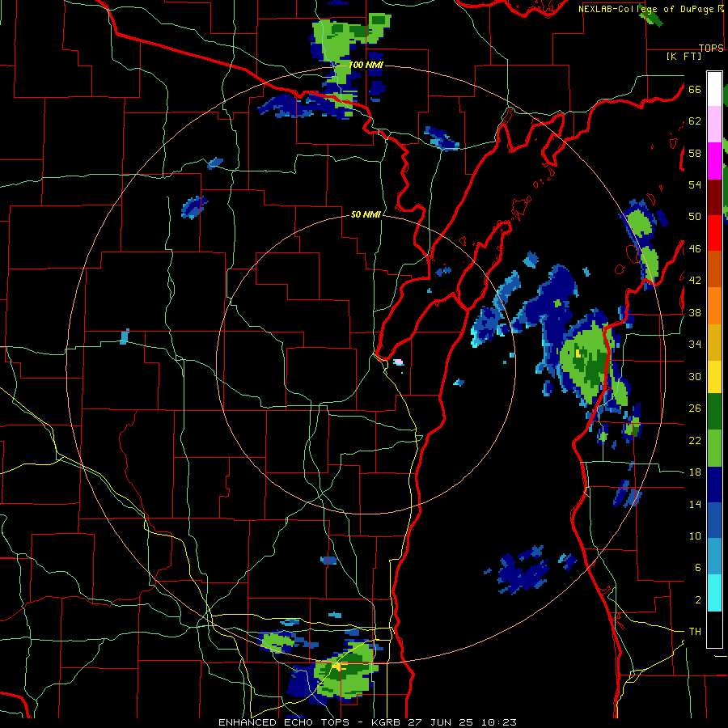This screenshot has width=728, height=728.
Task: Click the TH legend label
Action: 695,632
